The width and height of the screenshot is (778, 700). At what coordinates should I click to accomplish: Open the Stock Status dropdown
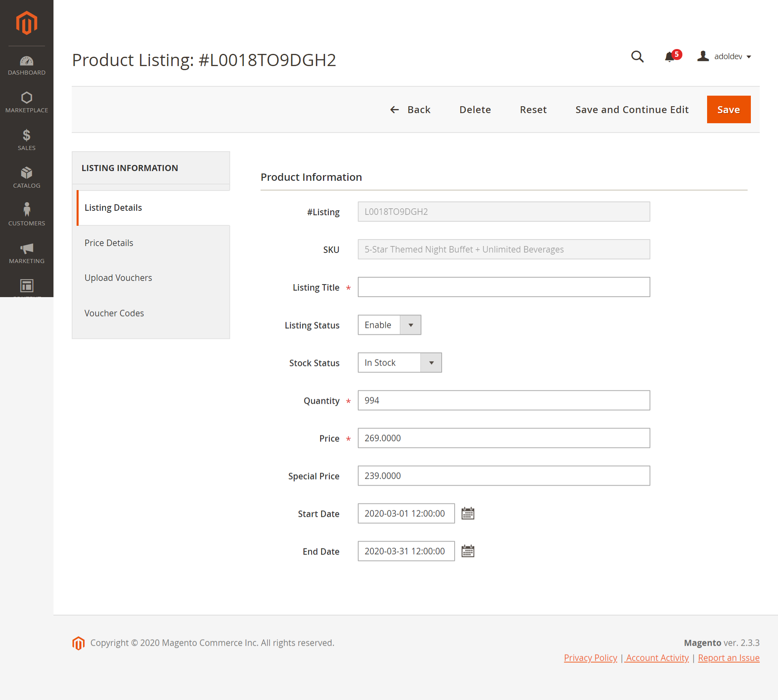(400, 363)
